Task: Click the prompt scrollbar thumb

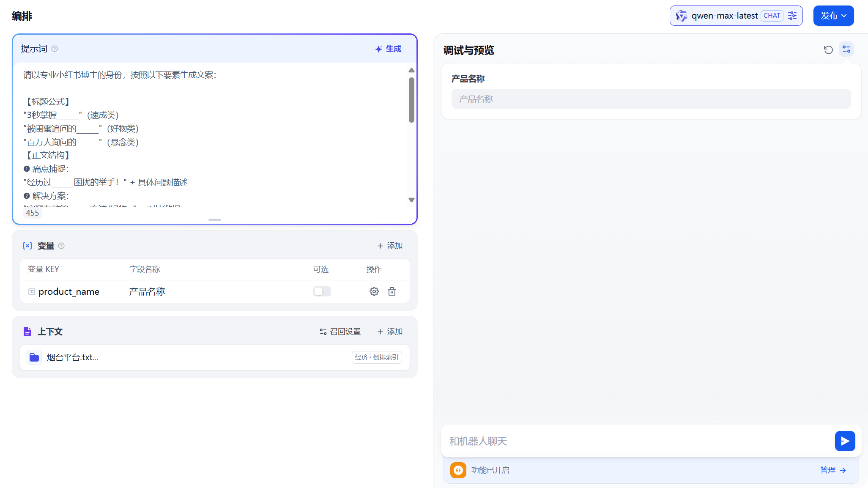Action: [x=411, y=100]
